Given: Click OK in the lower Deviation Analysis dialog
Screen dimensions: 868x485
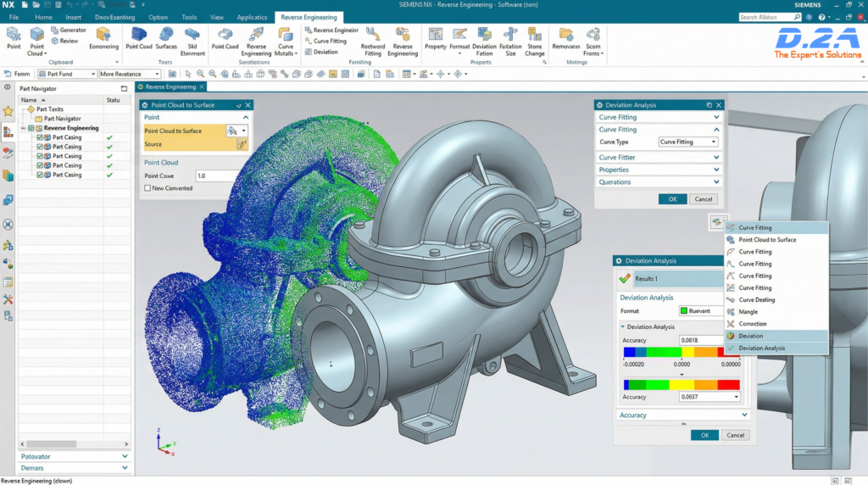Looking at the screenshot, I should 704,435.
